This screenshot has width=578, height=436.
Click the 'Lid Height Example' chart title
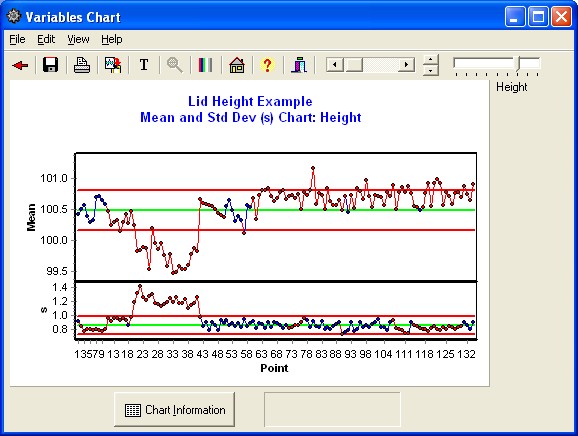click(x=250, y=101)
